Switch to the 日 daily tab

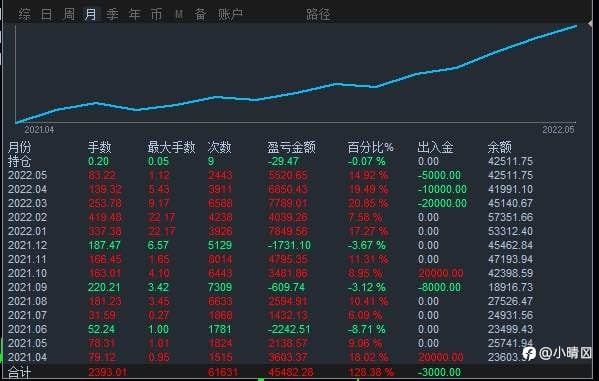click(x=46, y=15)
